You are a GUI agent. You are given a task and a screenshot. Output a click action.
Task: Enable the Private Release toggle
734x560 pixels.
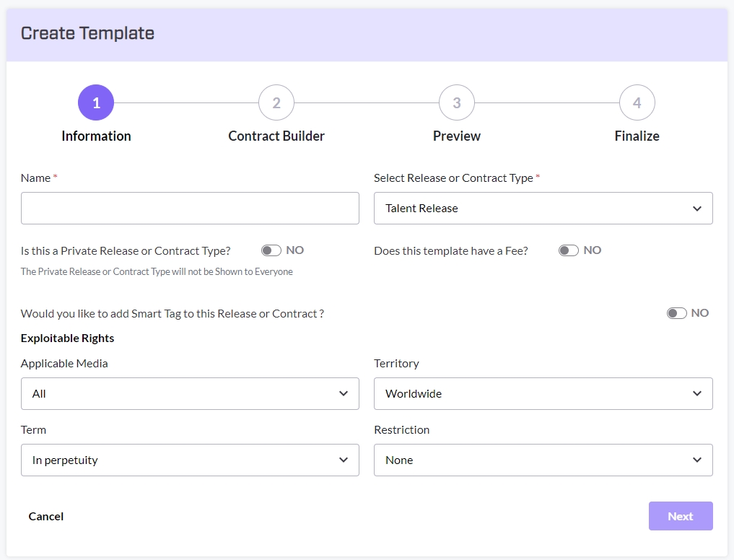point(271,250)
